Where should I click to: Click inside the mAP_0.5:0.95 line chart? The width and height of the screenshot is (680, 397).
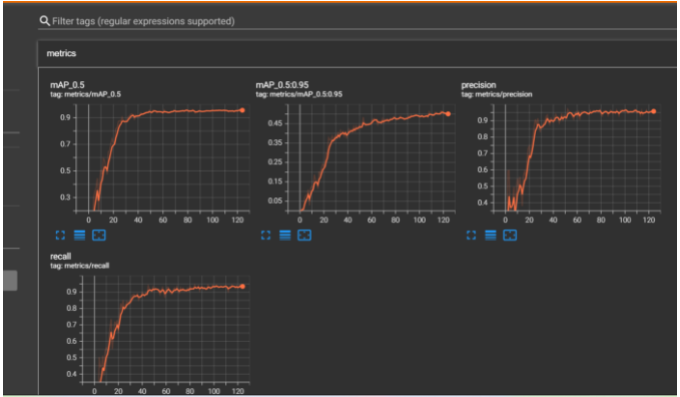[x=371, y=158]
